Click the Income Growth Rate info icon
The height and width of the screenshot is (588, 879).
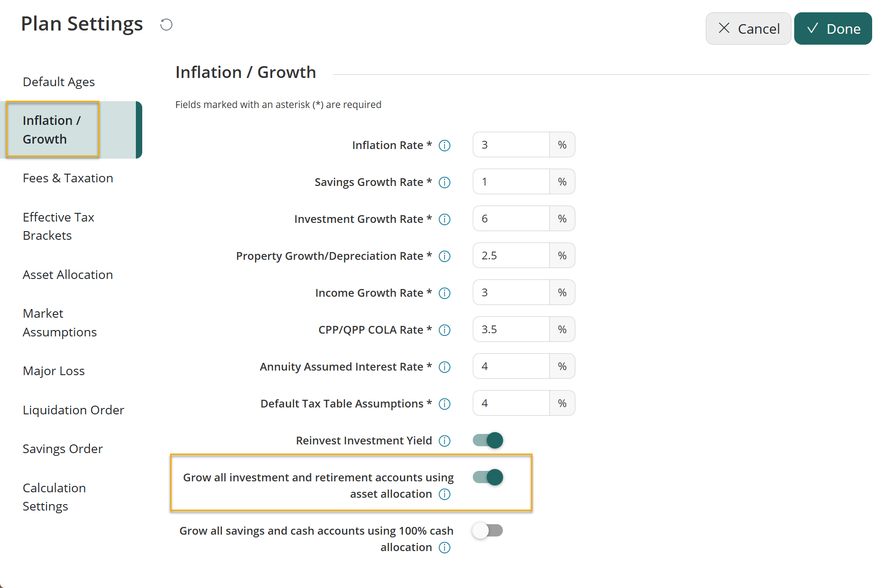445,293
